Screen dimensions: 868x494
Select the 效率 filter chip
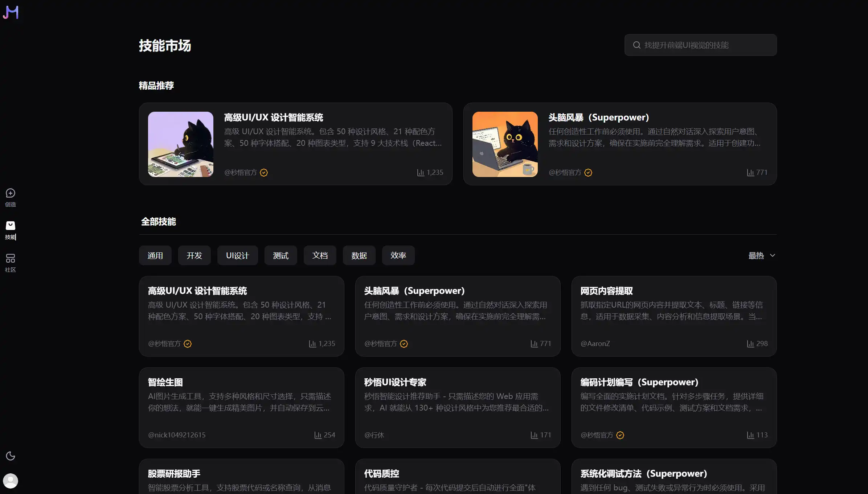[x=398, y=256]
